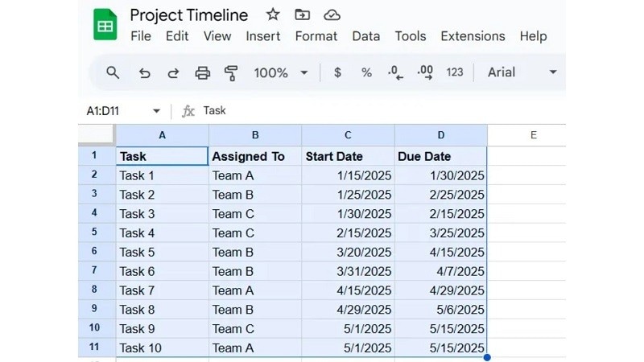Click Team A in row 2

click(255, 175)
